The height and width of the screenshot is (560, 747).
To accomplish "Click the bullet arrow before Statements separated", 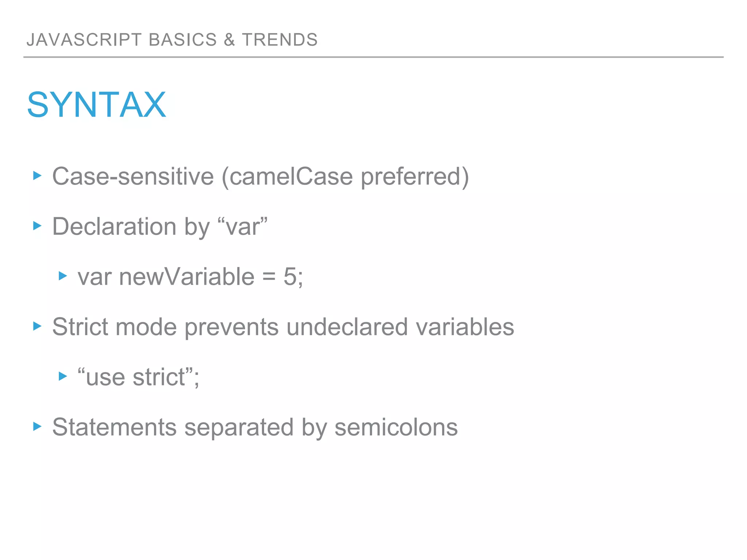I will click(37, 426).
